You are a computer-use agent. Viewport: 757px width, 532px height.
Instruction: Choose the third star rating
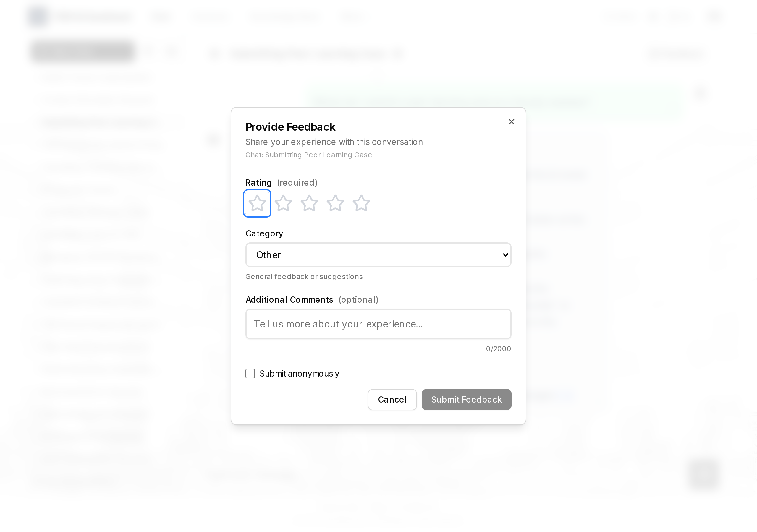pos(309,203)
